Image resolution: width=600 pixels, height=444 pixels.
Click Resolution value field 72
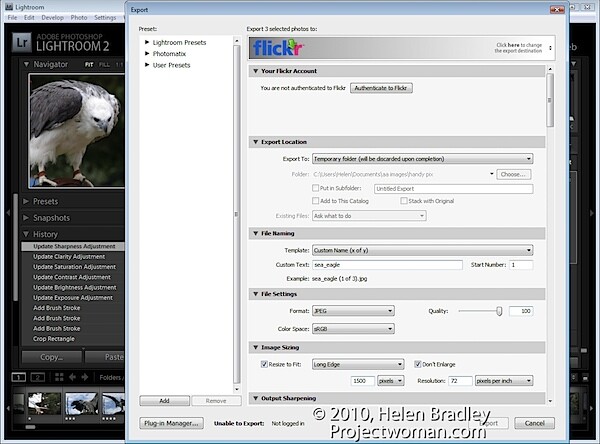click(460, 380)
